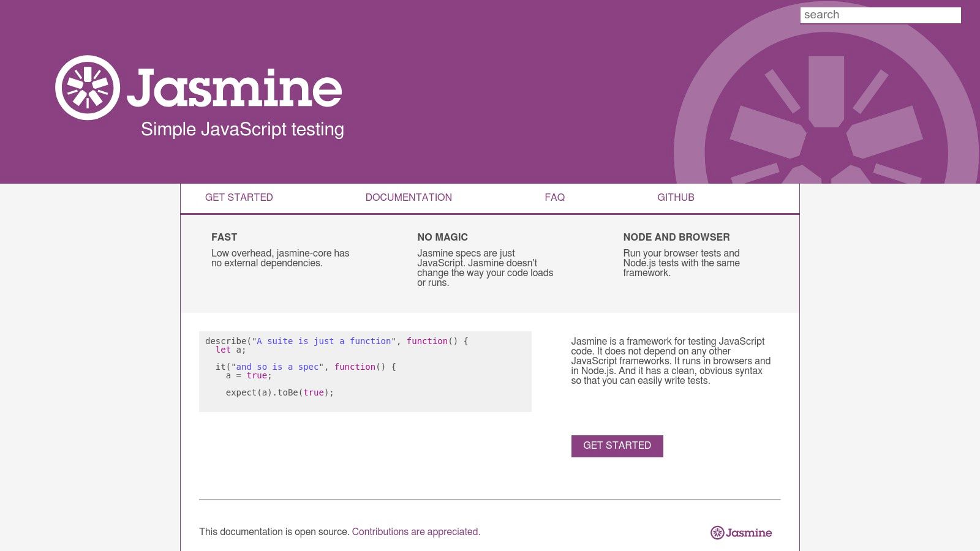
Task: Click the describe("A suite is just a function") code line
Action: [x=336, y=341]
